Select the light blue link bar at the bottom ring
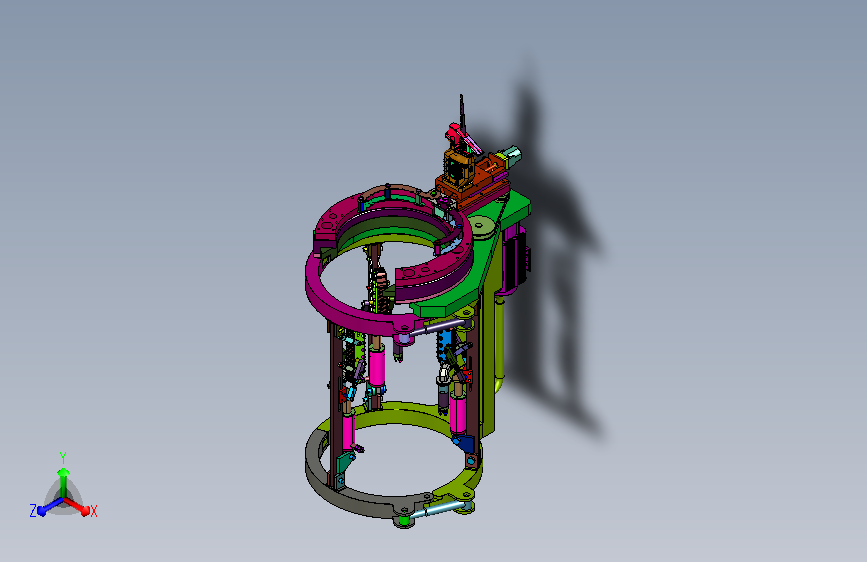The height and width of the screenshot is (562, 867). tap(440, 509)
